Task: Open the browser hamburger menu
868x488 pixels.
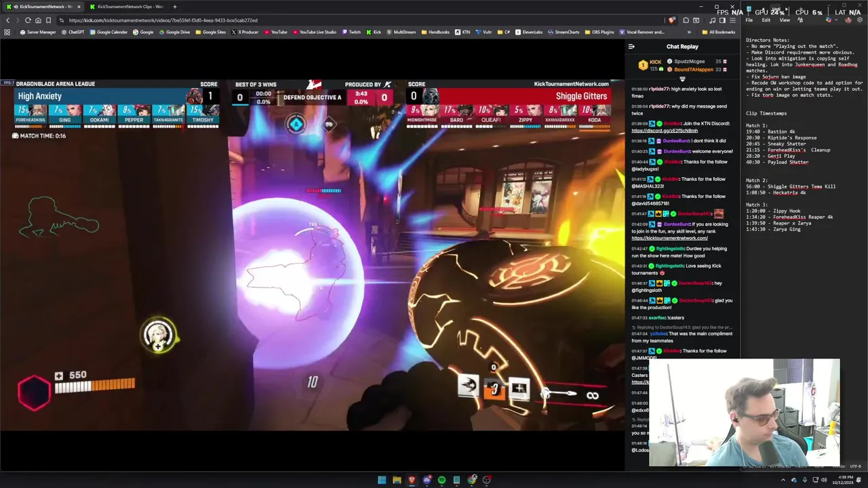Action: pos(732,20)
